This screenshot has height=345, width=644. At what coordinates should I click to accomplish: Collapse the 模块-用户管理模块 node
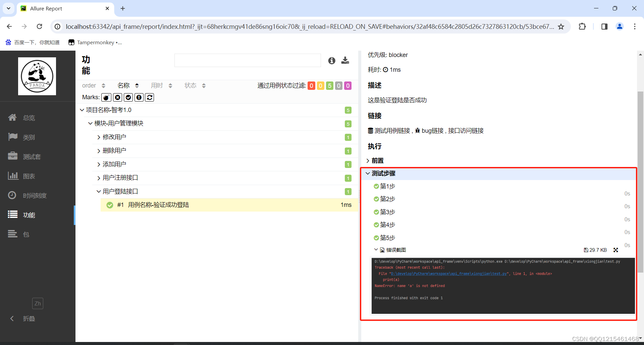[x=221, y=123]
